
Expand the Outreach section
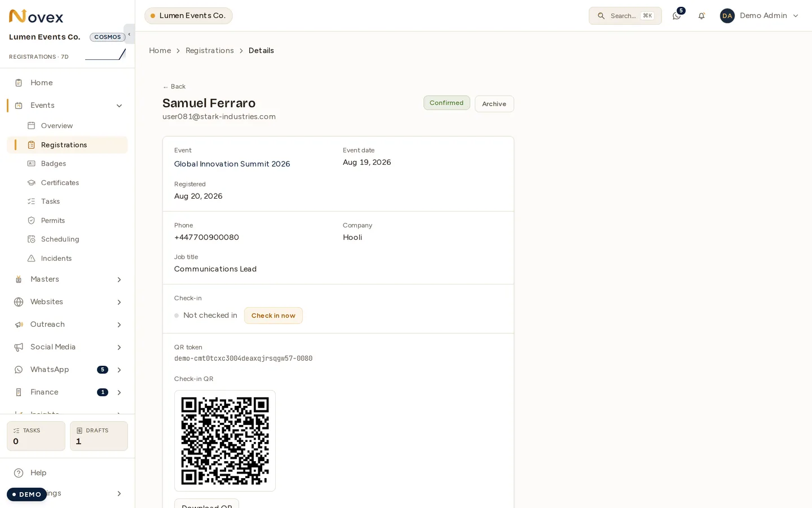(119, 325)
